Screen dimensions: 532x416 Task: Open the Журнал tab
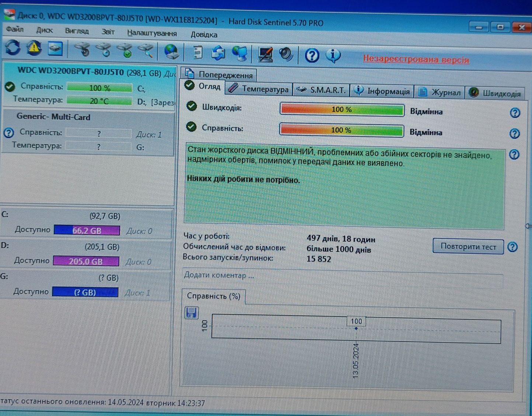point(439,92)
